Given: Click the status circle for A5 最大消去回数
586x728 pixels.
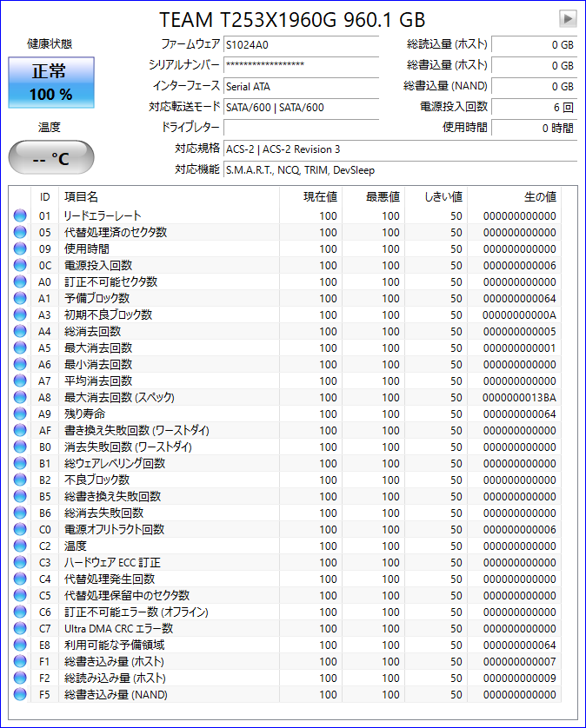Looking at the screenshot, I should pyautogui.click(x=20, y=347).
